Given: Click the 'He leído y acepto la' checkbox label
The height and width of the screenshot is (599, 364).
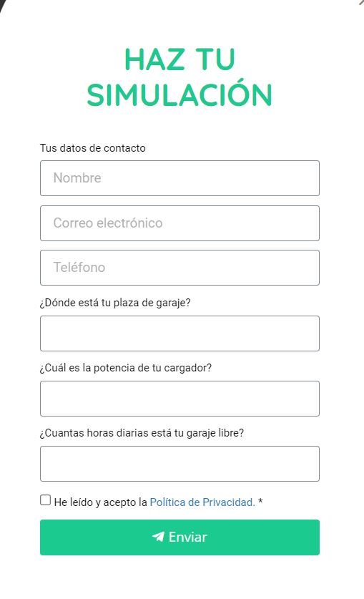Looking at the screenshot, I should click(100, 502).
